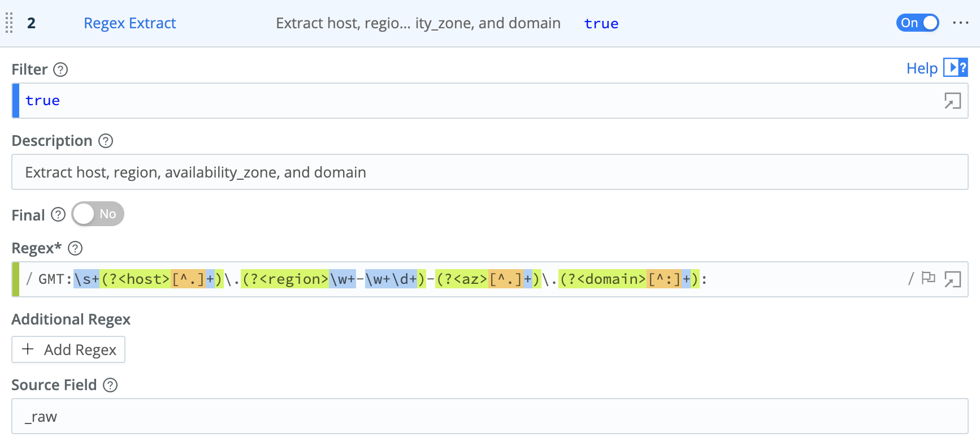Open the three-dots options menu
The image size is (980, 441).
click(x=960, y=23)
